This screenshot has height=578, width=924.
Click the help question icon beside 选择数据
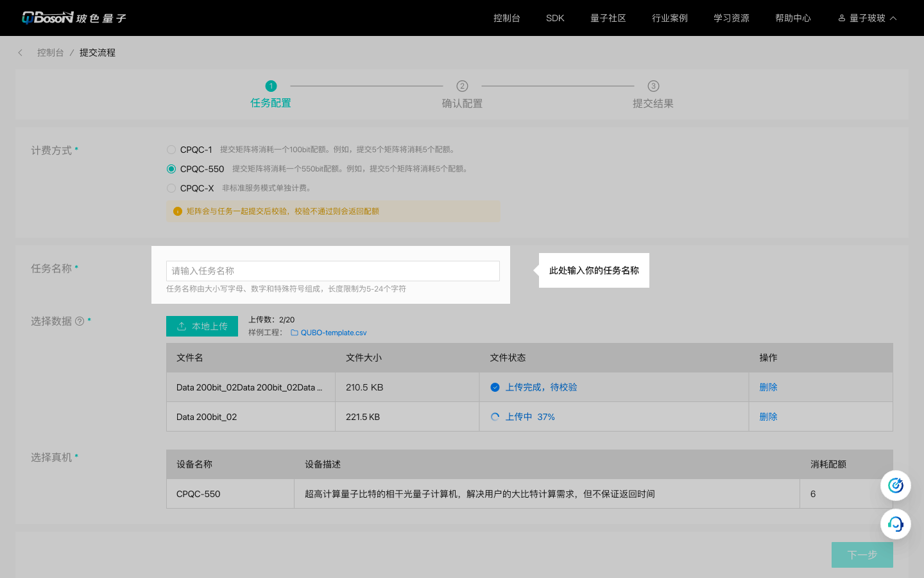[x=80, y=321]
